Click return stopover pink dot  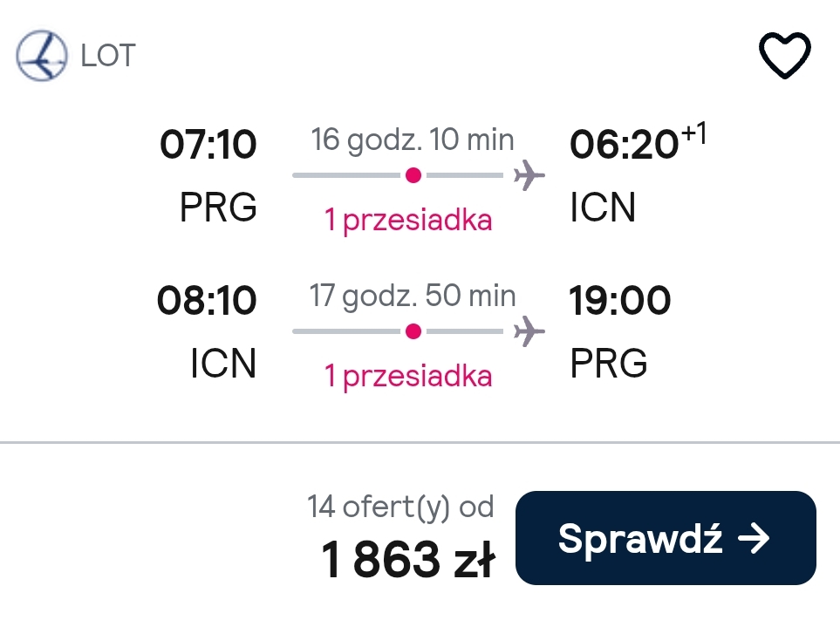(413, 331)
